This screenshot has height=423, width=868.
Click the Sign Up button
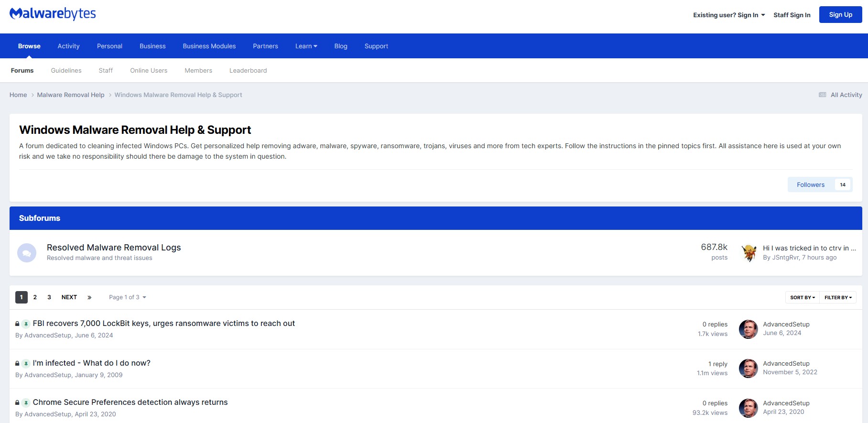[840, 14]
